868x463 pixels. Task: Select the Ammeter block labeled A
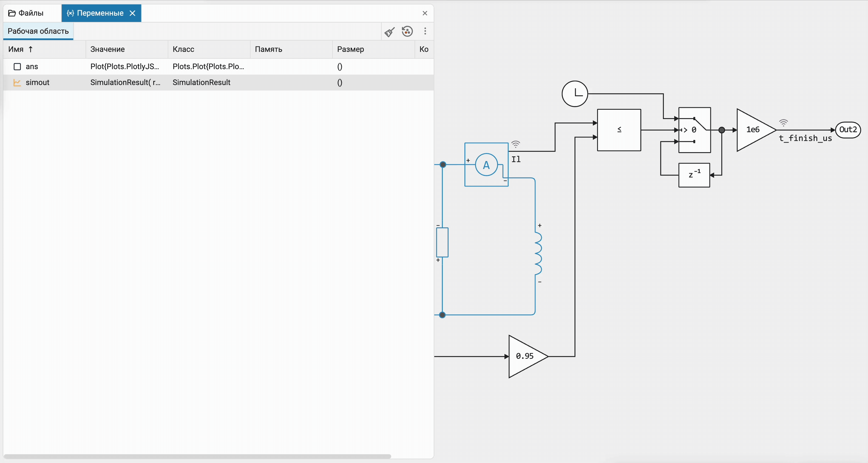(486, 165)
